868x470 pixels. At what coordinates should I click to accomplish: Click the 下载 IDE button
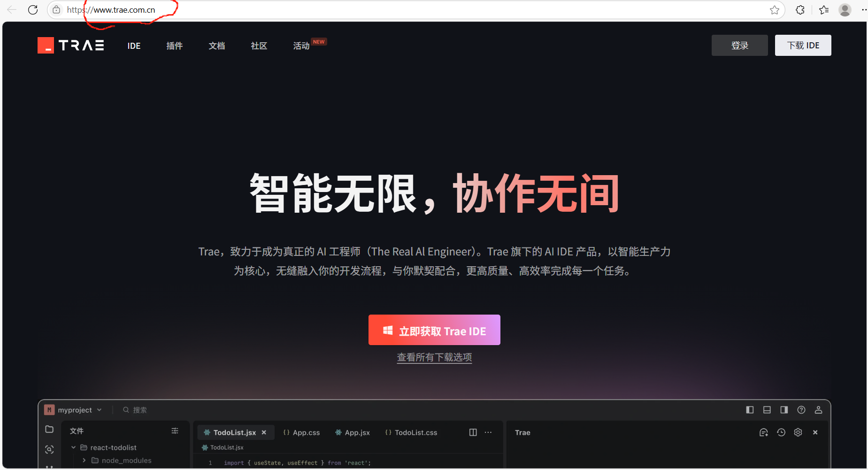pyautogui.click(x=803, y=46)
